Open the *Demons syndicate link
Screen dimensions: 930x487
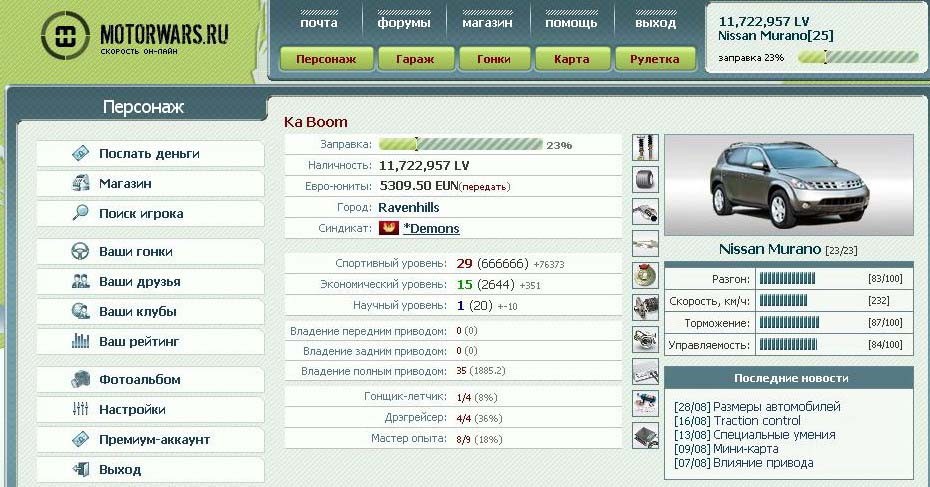tap(431, 228)
